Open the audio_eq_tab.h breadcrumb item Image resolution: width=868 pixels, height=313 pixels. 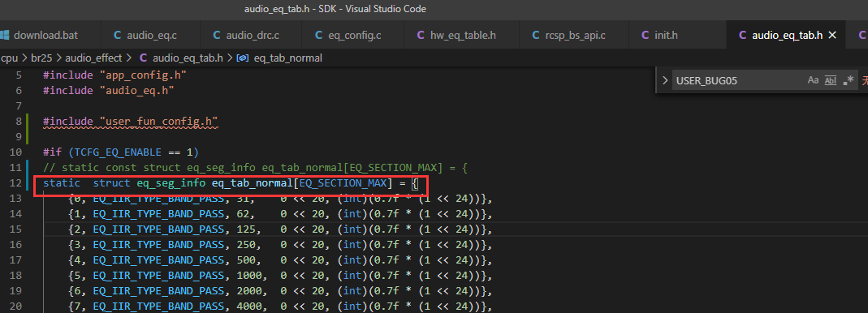point(188,58)
